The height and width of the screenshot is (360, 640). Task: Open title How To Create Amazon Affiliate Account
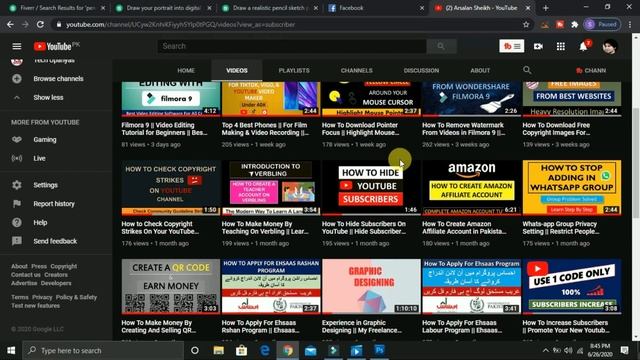(464, 228)
